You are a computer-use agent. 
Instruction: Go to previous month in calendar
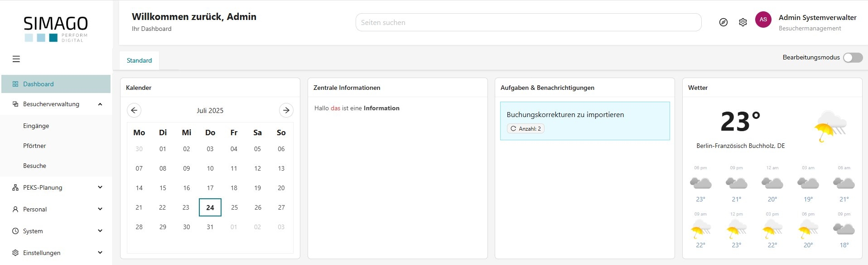coord(134,110)
